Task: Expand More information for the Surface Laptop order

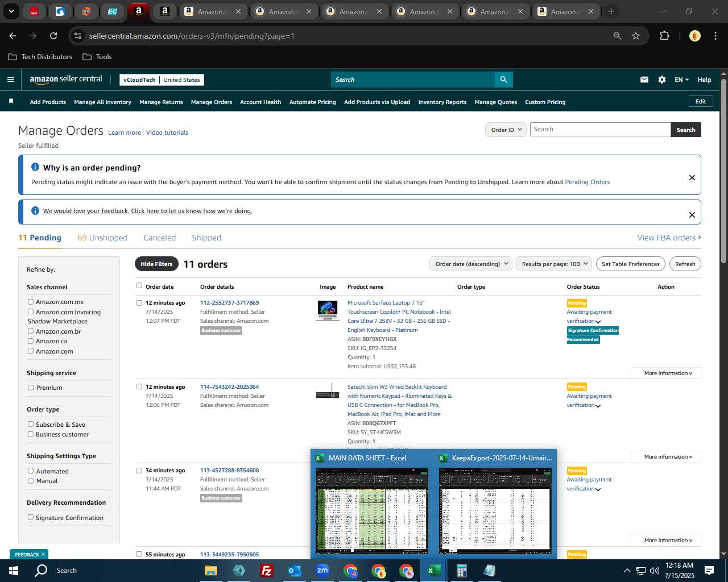Action: pos(666,373)
